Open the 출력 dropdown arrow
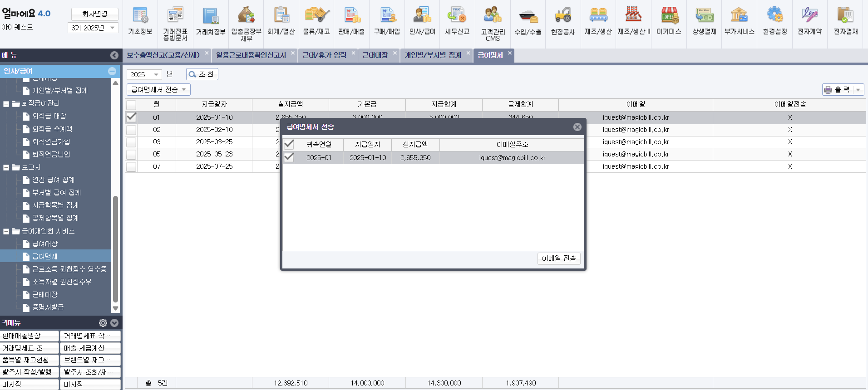Viewport: 868px width, 390px height. tap(858, 90)
